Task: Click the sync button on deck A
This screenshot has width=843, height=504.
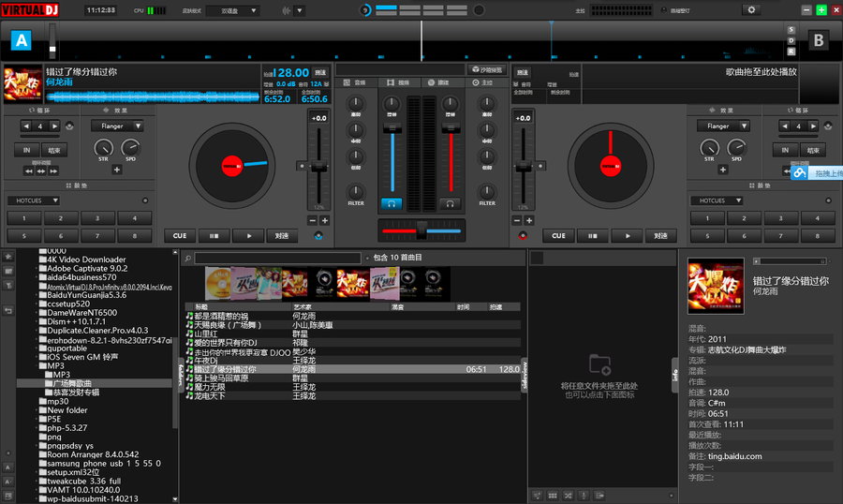Action: point(282,235)
